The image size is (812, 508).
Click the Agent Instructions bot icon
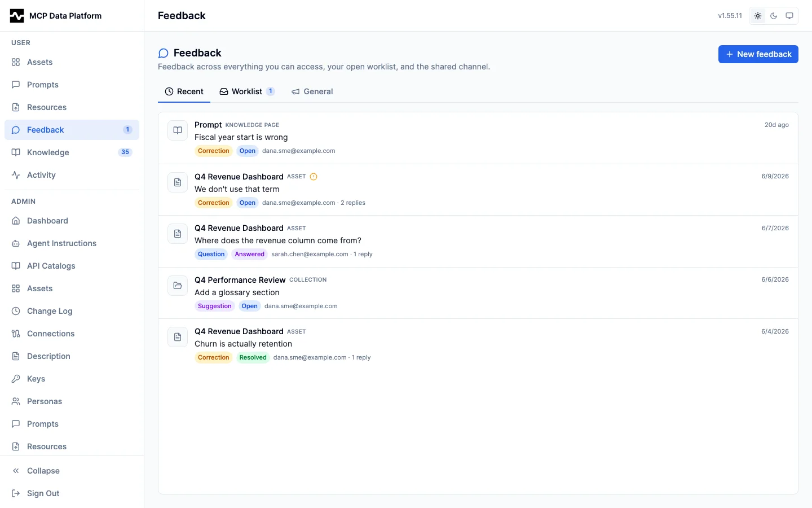(x=16, y=243)
